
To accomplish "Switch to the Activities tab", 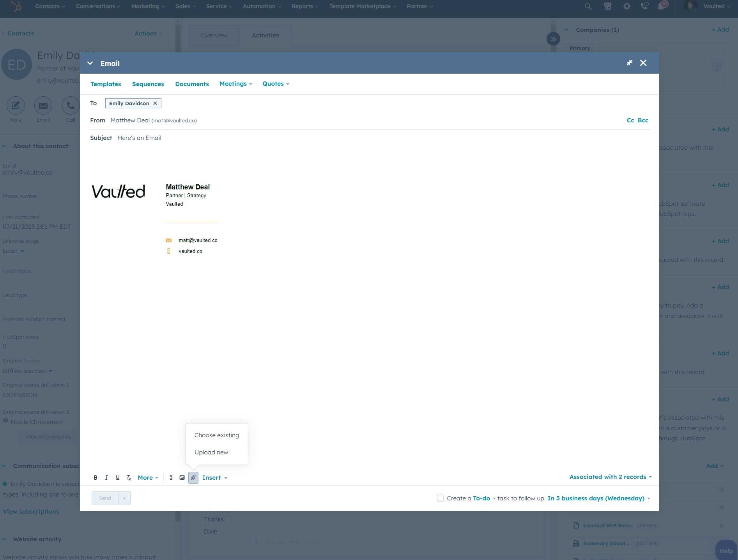I will 265,35.
